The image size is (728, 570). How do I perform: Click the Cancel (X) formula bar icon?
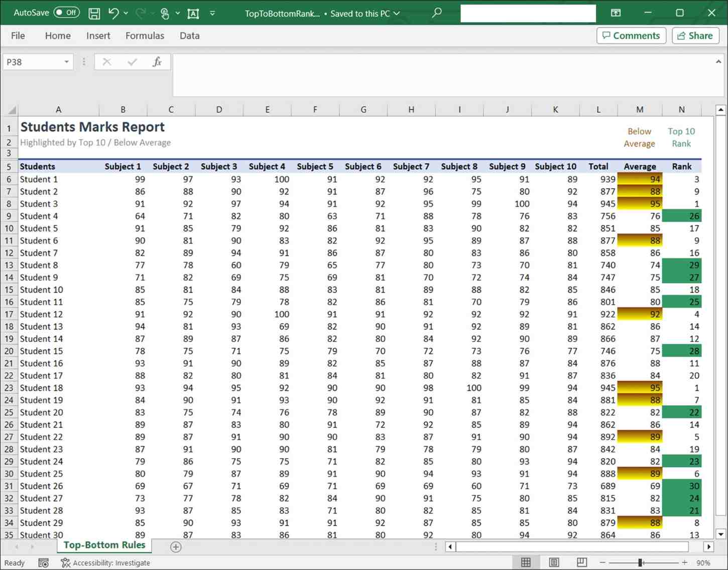(x=106, y=62)
